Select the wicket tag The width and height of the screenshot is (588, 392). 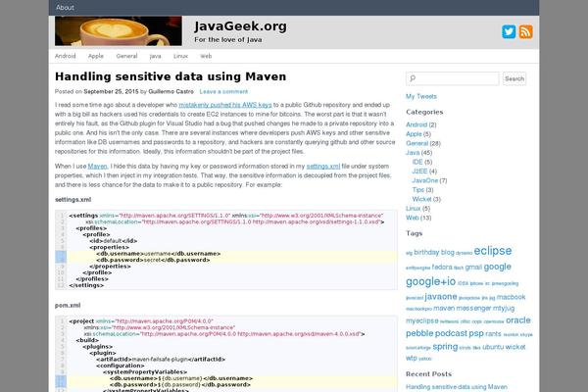514,347
